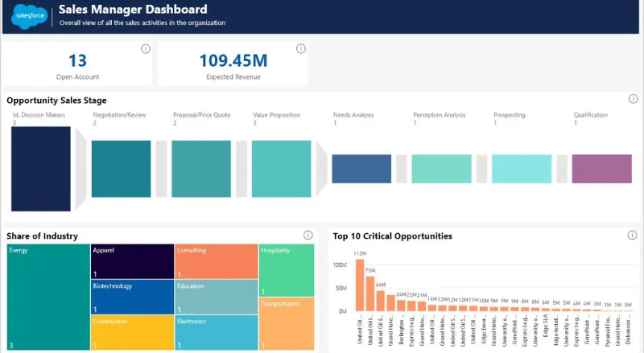Screen dimensions: 644x353
Task: Click info icon for Opportunity Sales Stage
Action: click(634, 99)
